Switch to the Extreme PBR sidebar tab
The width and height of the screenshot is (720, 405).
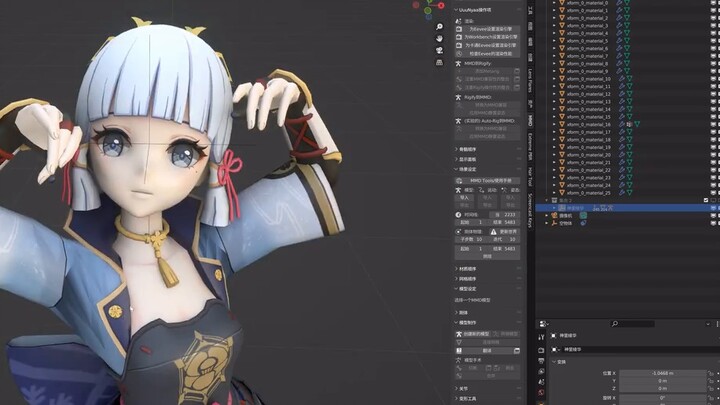[x=530, y=147]
